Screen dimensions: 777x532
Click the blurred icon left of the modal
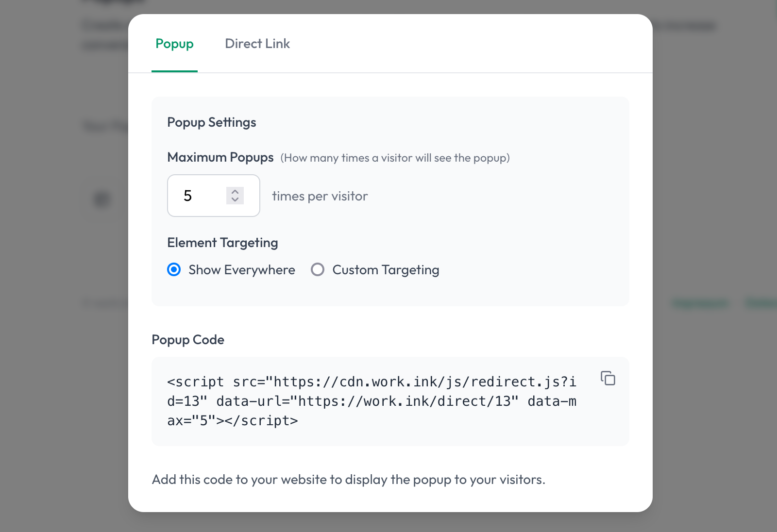pyautogui.click(x=102, y=199)
